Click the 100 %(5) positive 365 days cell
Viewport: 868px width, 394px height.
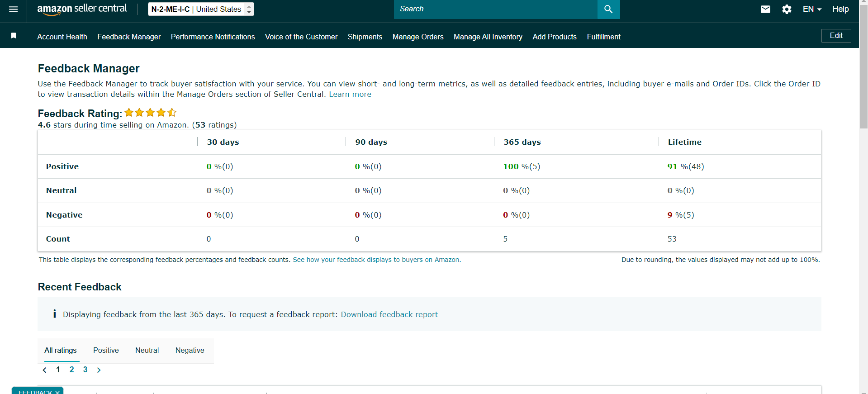522,166
